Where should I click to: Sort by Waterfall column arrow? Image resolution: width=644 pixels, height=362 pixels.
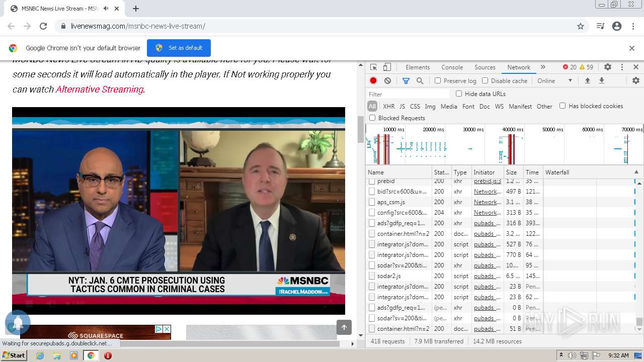(636, 172)
